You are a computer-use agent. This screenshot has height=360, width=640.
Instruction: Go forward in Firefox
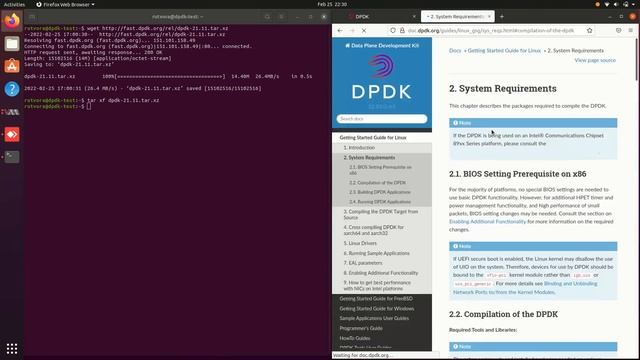coord(352,31)
